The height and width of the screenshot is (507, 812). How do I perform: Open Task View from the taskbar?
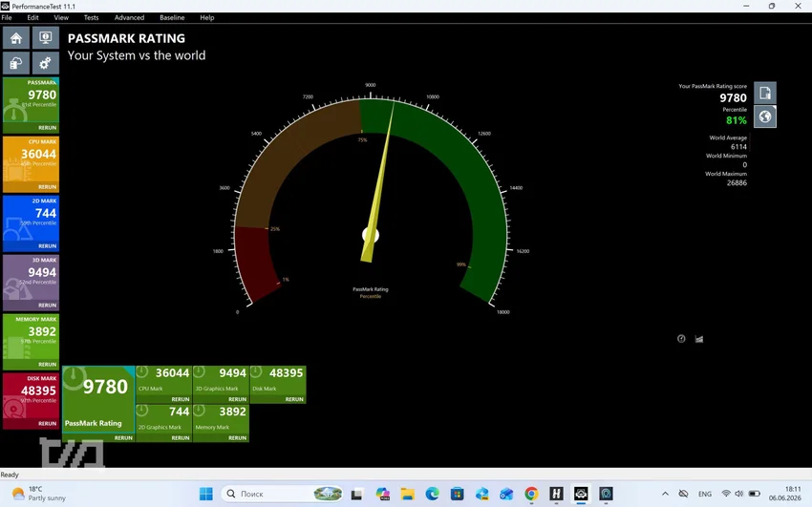357,494
